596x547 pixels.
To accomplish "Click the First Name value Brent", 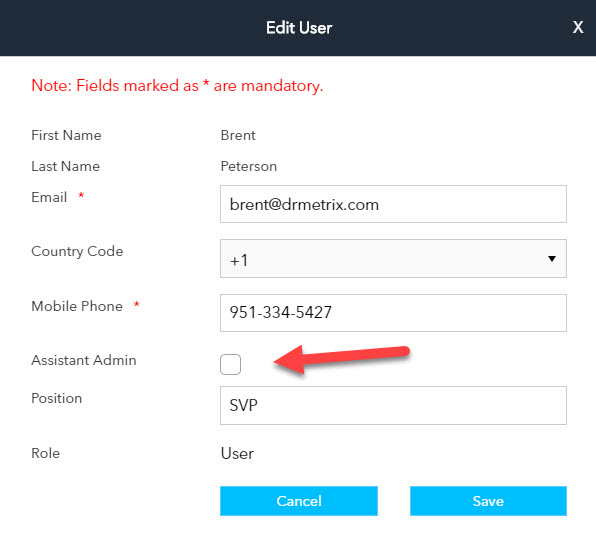I will [x=238, y=135].
